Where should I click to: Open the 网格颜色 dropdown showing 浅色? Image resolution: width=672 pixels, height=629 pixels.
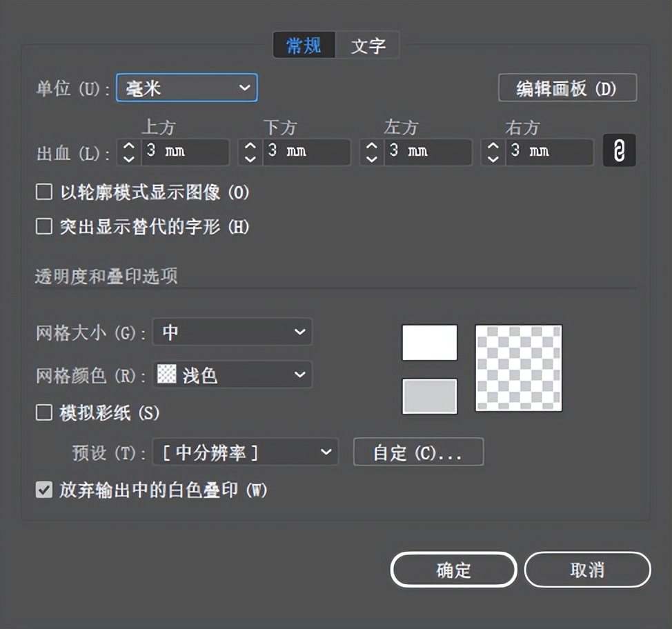233,375
